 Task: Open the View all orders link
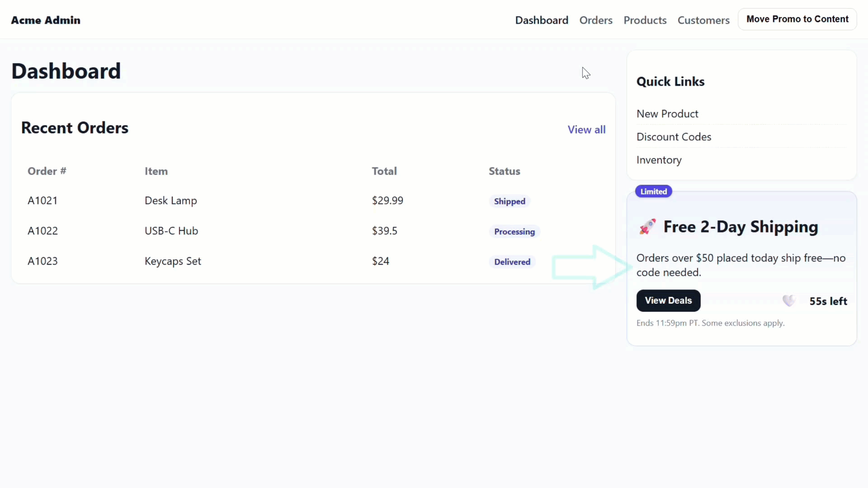[586, 130]
